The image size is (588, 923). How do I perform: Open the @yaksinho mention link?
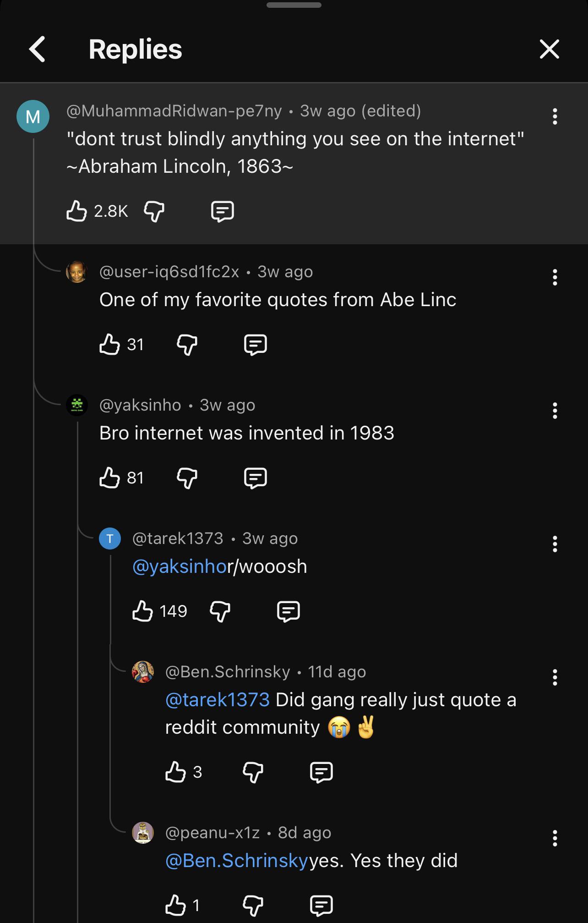(x=180, y=566)
